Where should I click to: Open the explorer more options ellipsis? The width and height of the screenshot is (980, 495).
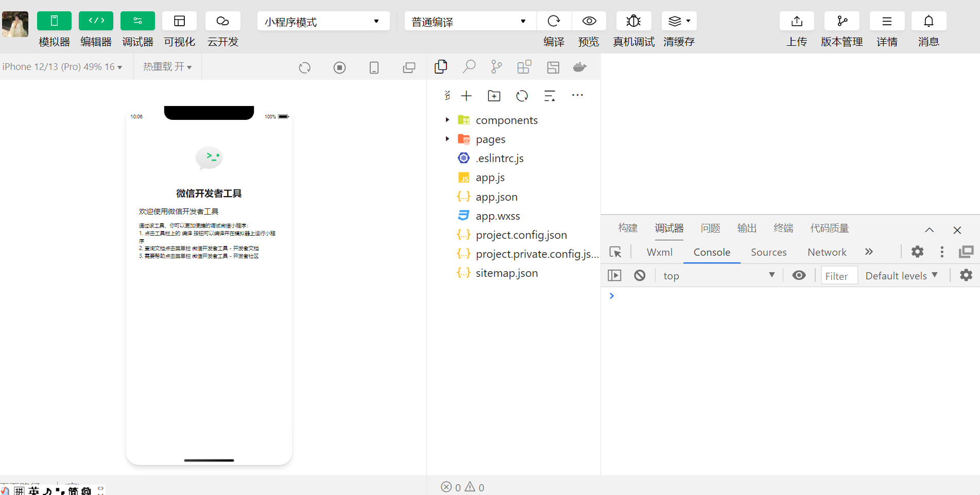577,95
